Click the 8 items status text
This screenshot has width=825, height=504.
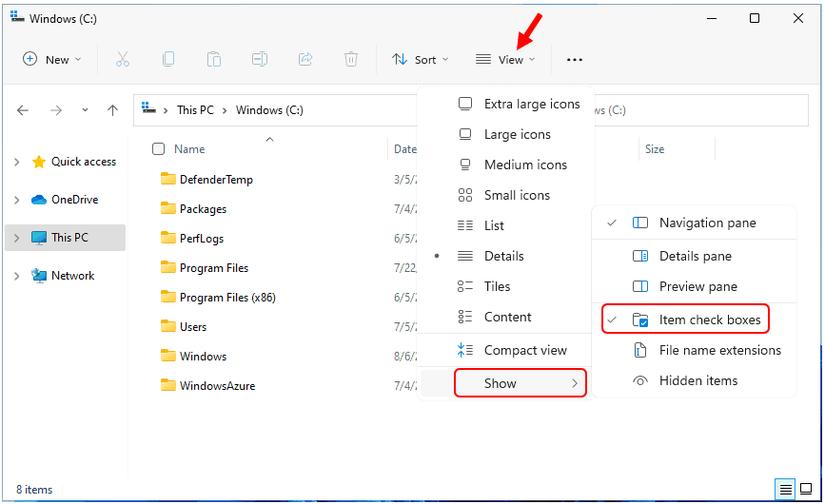[x=34, y=490]
